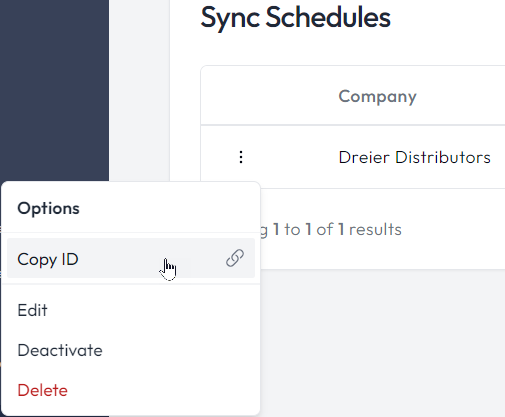Select the Deactivate option

(x=131, y=350)
